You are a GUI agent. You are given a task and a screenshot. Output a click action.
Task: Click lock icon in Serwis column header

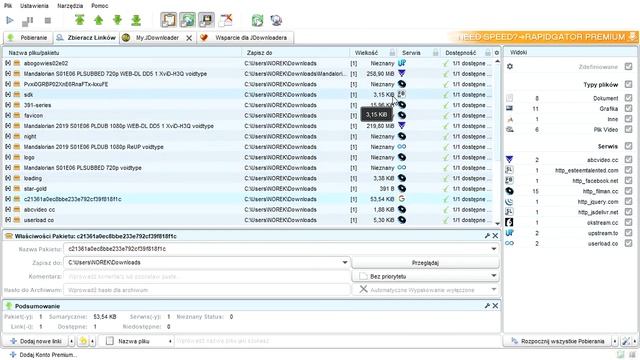436,53
